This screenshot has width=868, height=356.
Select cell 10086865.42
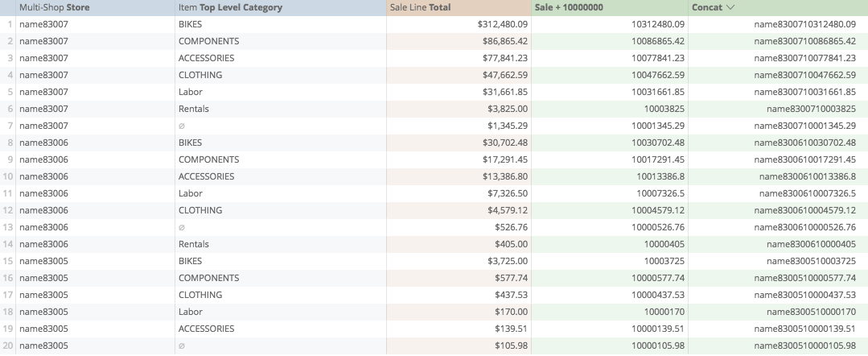click(x=610, y=41)
